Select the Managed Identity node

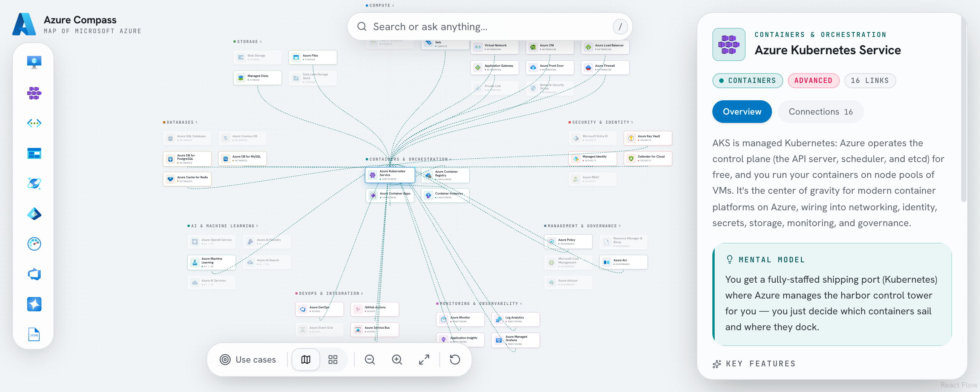[593, 158]
